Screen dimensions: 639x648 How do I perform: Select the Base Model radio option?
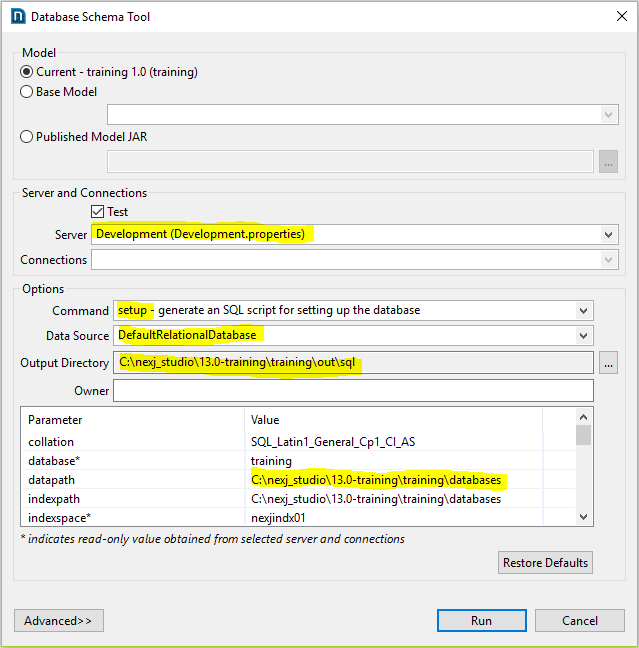click(27, 92)
